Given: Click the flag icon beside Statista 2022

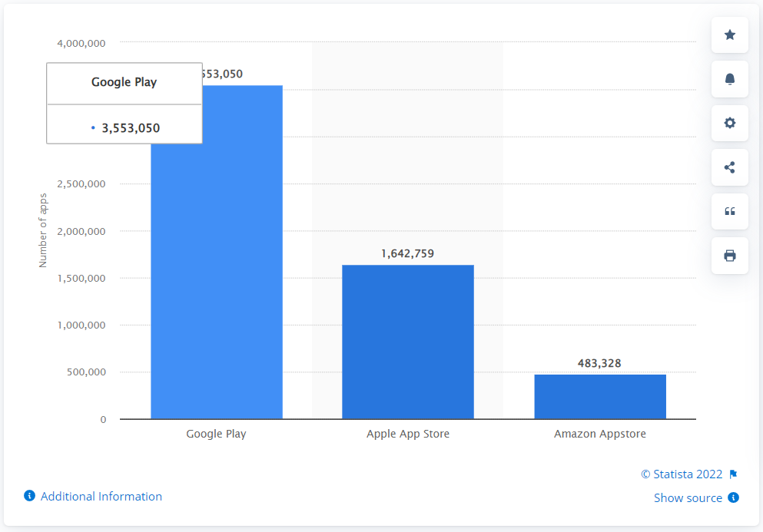Looking at the screenshot, I should point(733,474).
